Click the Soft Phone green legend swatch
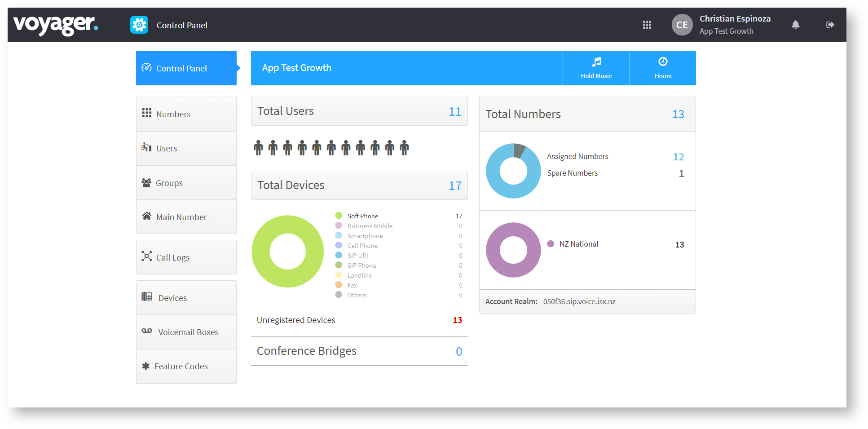Screen dimensions: 868x429 coord(339,216)
